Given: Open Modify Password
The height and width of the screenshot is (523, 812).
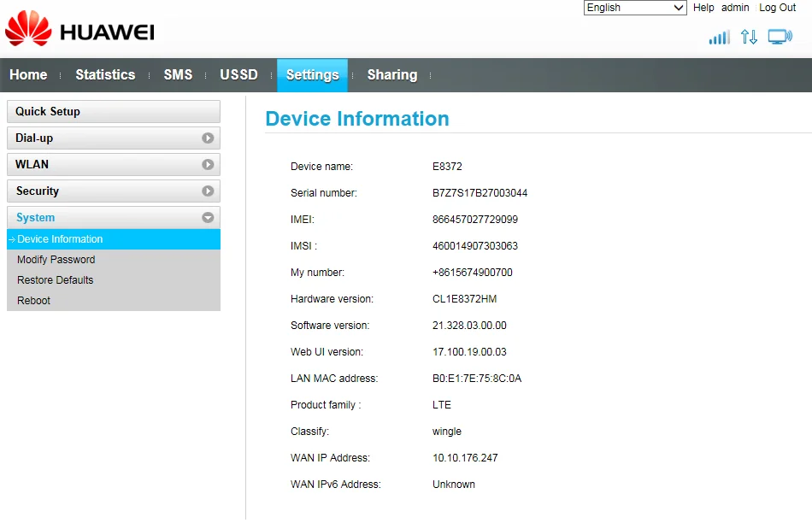Looking at the screenshot, I should click(56, 260).
